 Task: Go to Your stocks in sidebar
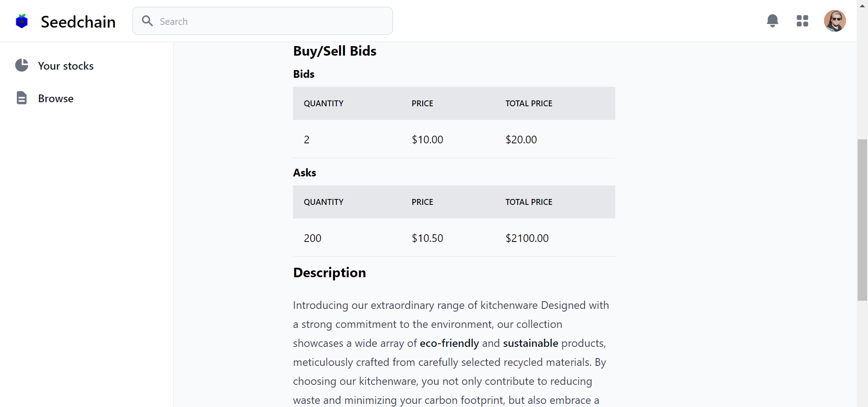66,66
